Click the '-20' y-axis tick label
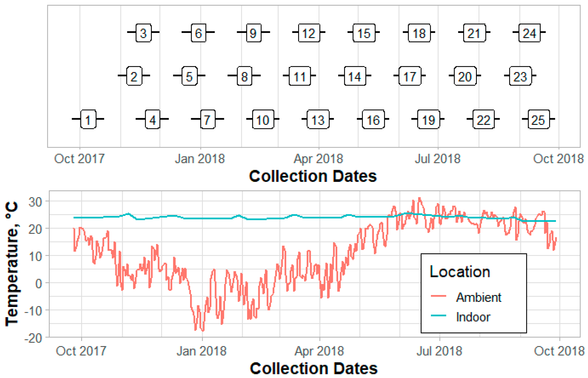Viewport: 588px width, 378px height. (x=33, y=339)
